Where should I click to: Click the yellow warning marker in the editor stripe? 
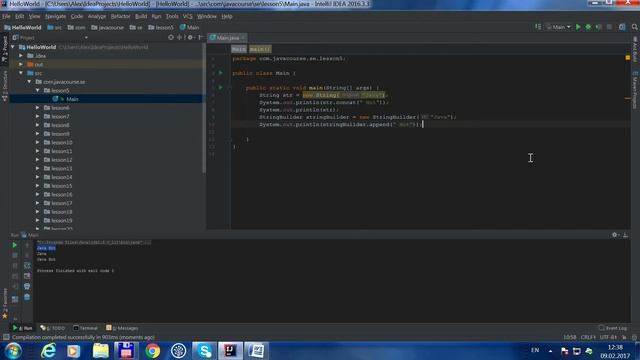(628, 58)
